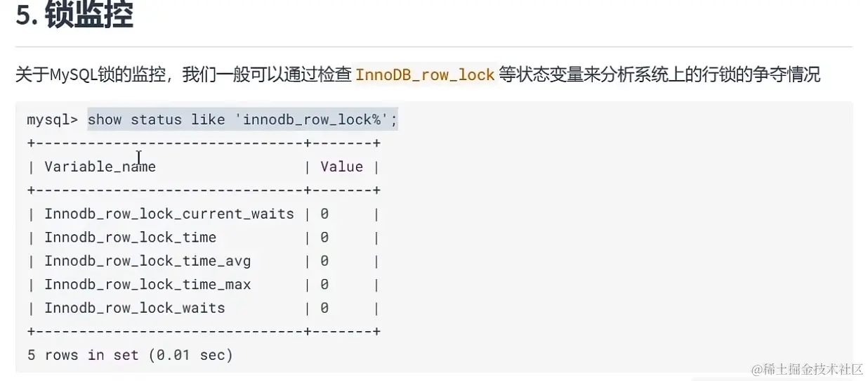This screenshot has height=381, width=868.
Task: Click the 稀土掘金技术社区 watermark
Action: click(806, 370)
